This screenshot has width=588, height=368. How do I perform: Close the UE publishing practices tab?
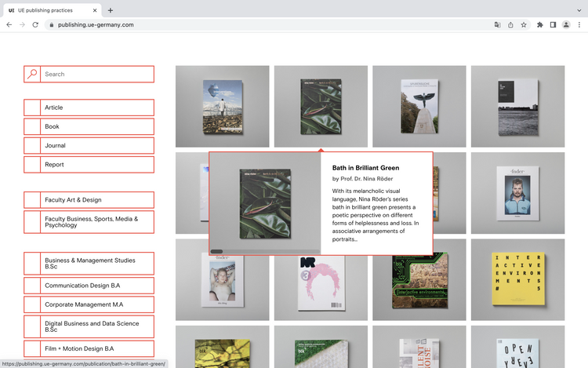[95, 10]
